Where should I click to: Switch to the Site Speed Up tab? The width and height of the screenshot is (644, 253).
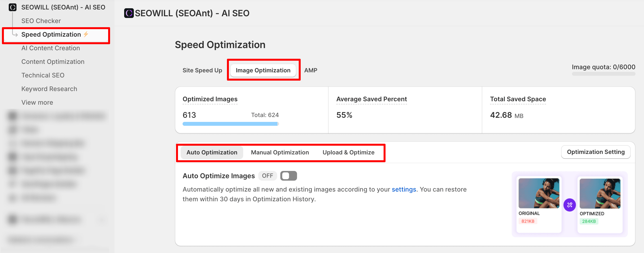(202, 70)
